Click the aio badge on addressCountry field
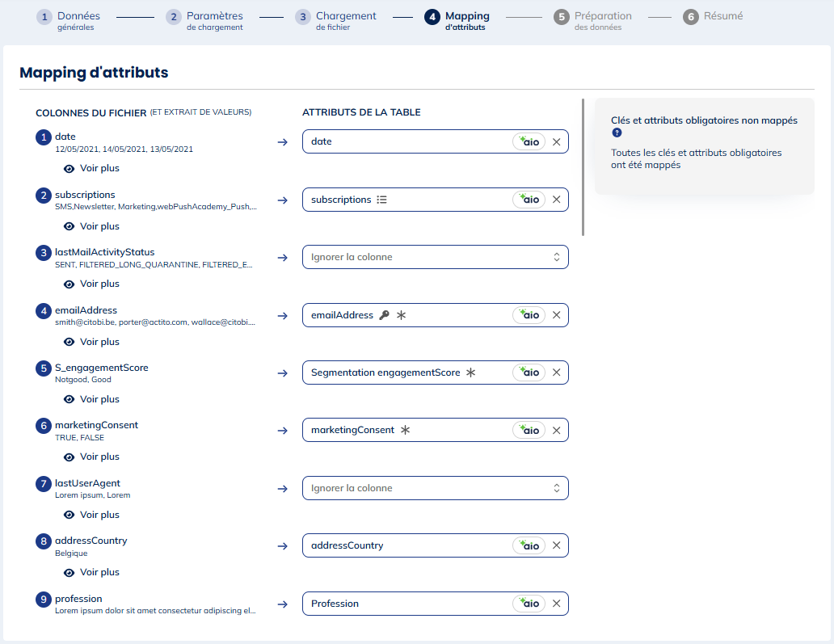Image resolution: width=834 pixels, height=644 pixels. (x=529, y=546)
